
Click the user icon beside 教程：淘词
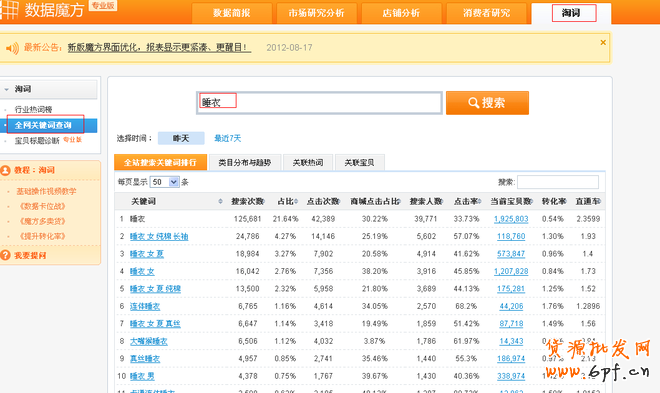(x=5, y=170)
